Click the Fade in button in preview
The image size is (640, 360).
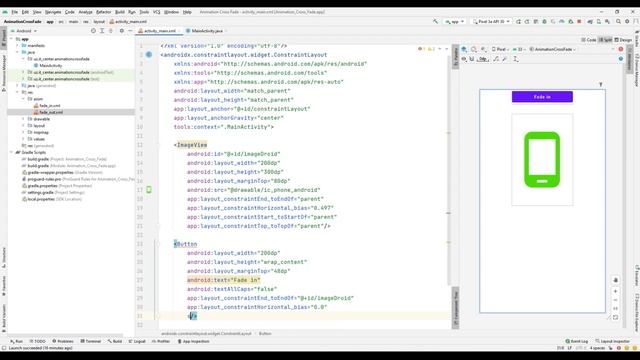[542, 97]
